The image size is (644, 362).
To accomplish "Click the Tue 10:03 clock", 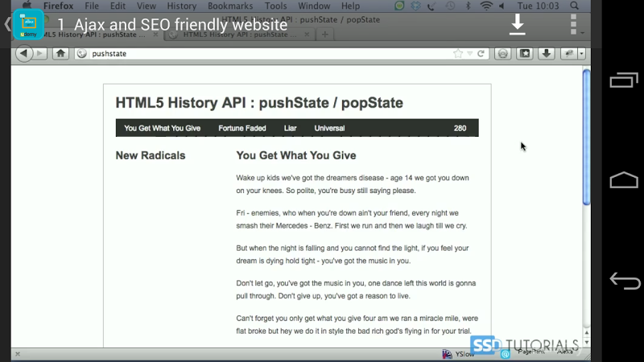I will 538,6.
